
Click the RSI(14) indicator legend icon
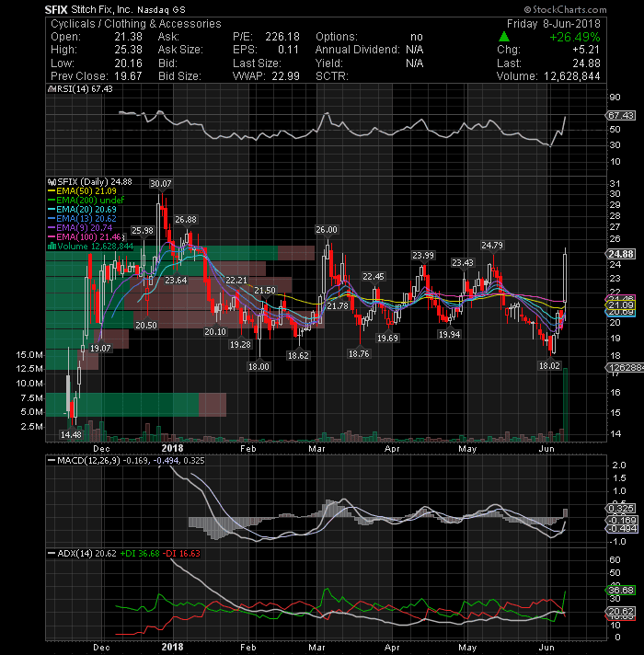[52, 88]
